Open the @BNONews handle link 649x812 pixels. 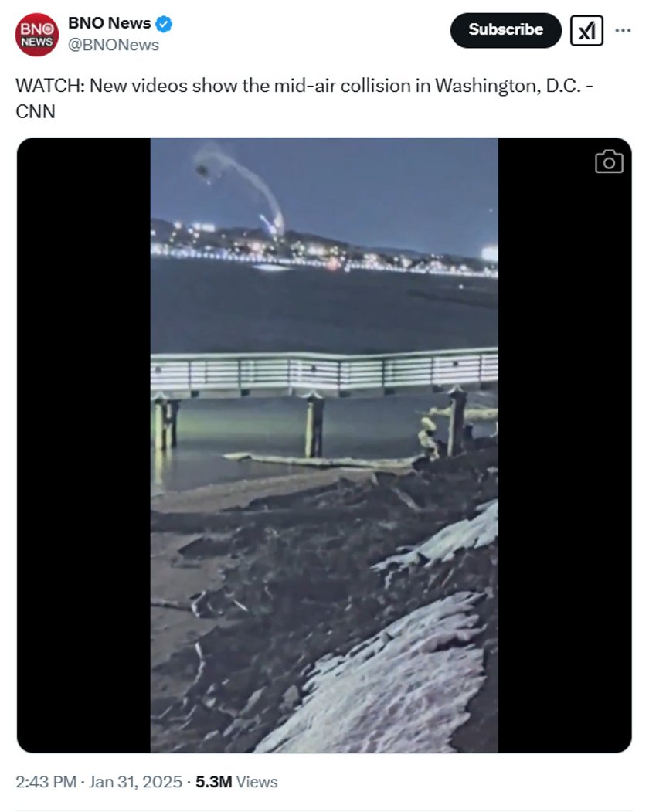coord(114,45)
